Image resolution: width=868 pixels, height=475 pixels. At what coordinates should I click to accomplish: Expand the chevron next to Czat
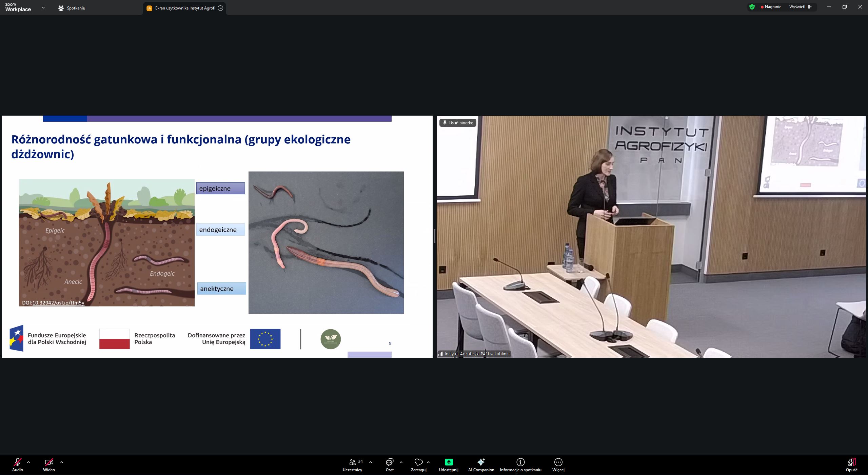pos(401,462)
